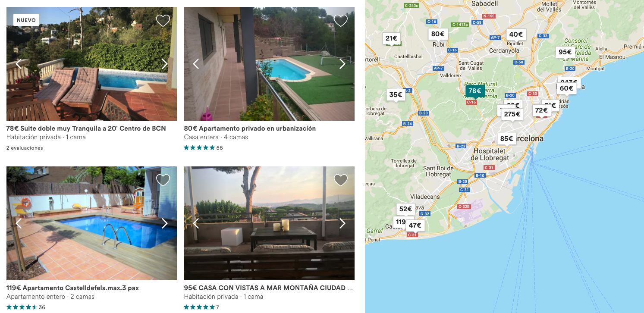644x313 pixels.
Task: Open the 80€ Apartamento privado en urbanización title
Action: pos(250,128)
